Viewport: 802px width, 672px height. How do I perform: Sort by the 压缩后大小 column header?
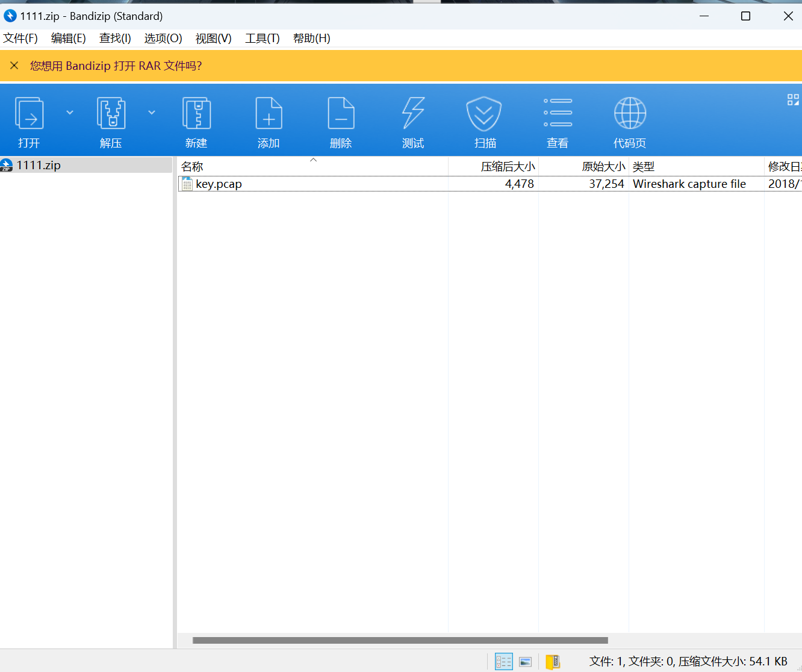494,166
